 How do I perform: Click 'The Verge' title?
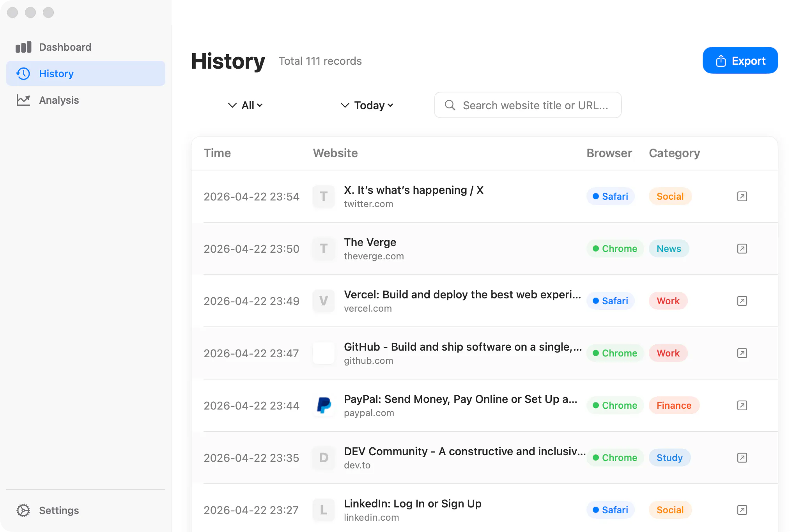click(370, 243)
